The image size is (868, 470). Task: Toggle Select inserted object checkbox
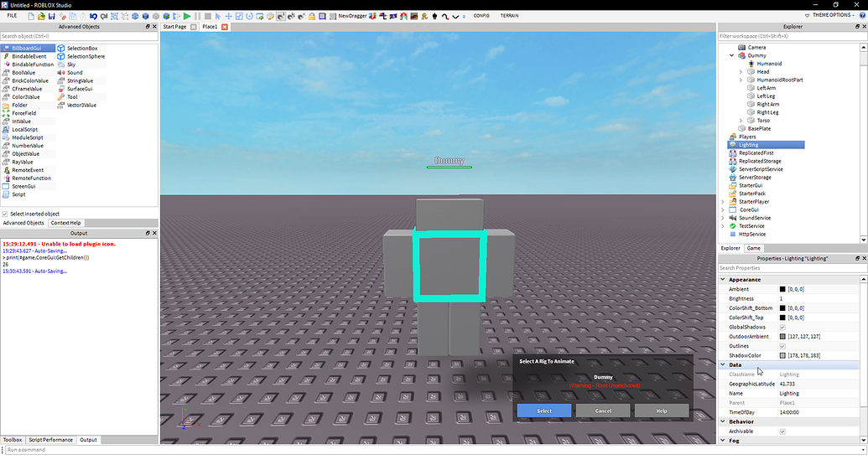pyautogui.click(x=5, y=214)
